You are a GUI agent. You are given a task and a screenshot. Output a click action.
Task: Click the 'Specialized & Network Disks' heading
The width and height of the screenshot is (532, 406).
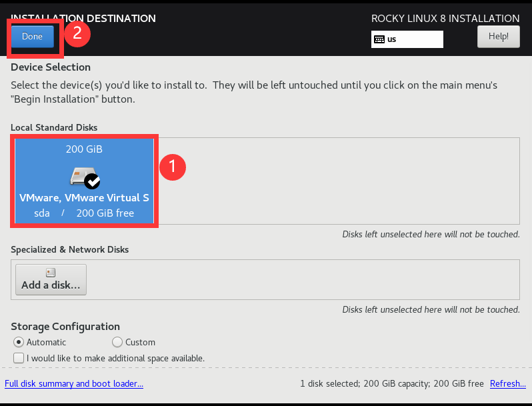pos(70,249)
